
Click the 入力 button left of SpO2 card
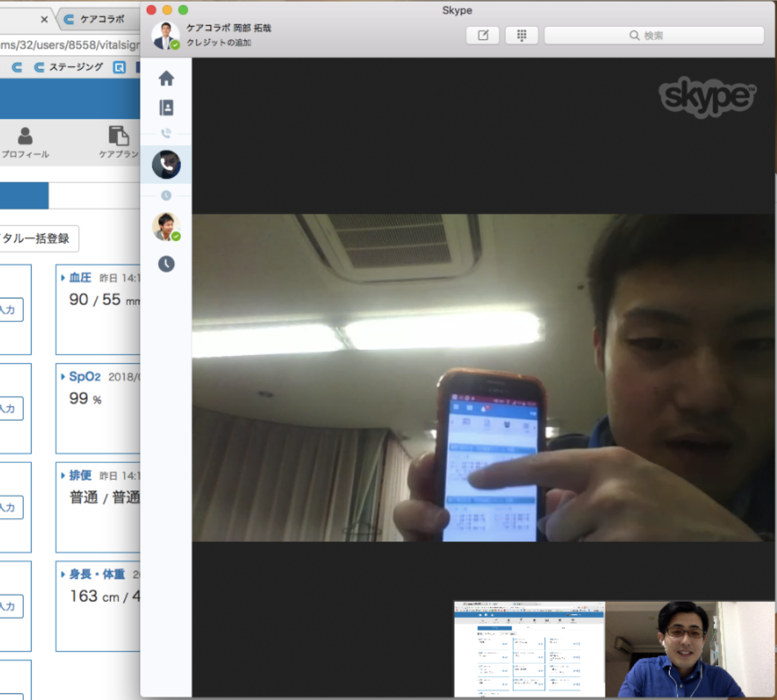click(8, 408)
